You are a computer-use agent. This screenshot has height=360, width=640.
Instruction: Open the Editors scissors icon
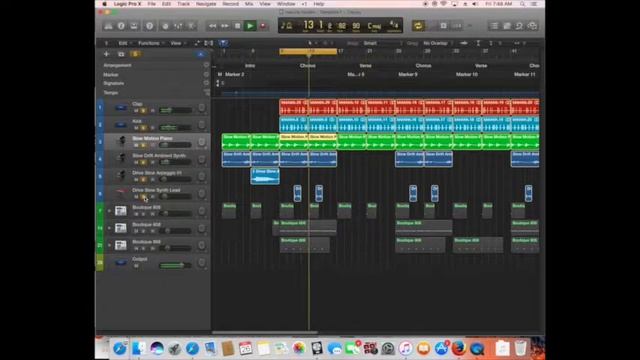[191, 26]
